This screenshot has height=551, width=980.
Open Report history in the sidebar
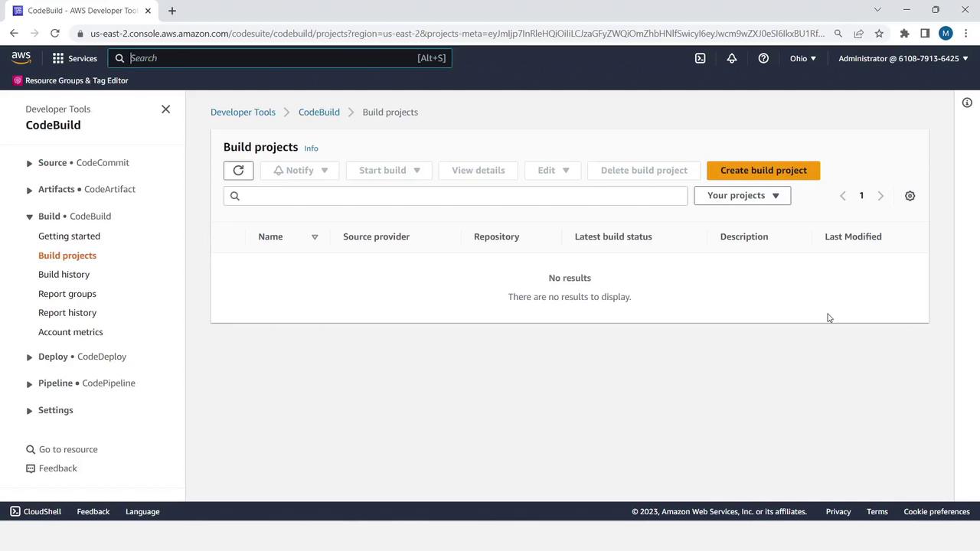67,313
